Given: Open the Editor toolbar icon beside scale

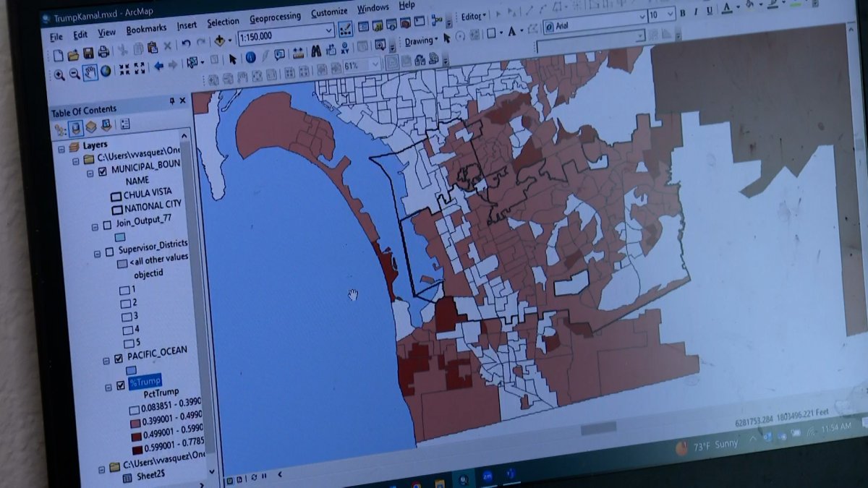Looking at the screenshot, I should (345, 30).
